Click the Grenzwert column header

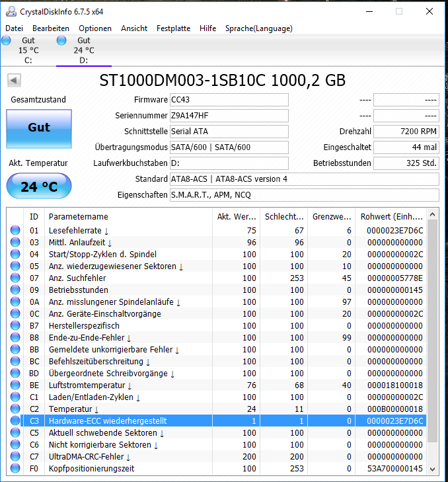point(332,217)
